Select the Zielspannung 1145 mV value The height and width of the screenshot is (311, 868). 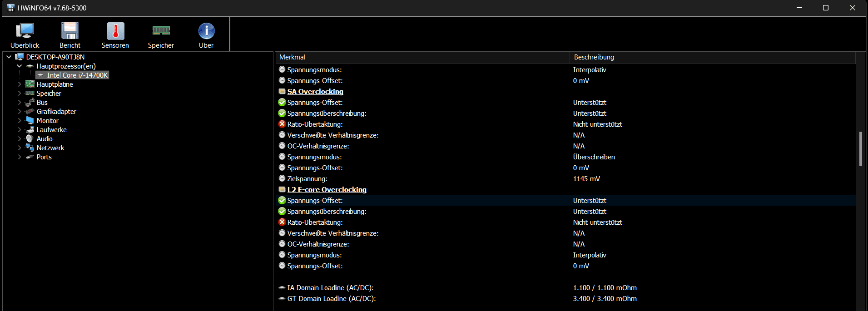click(x=586, y=178)
